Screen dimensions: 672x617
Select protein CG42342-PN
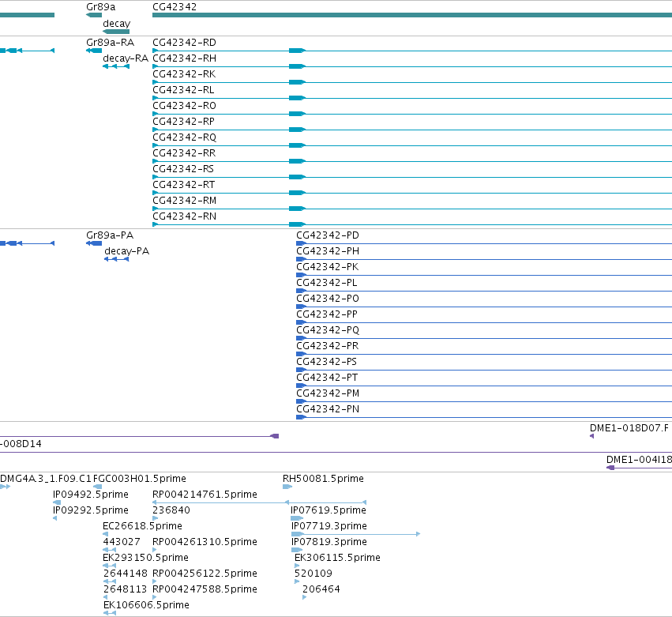328,409
